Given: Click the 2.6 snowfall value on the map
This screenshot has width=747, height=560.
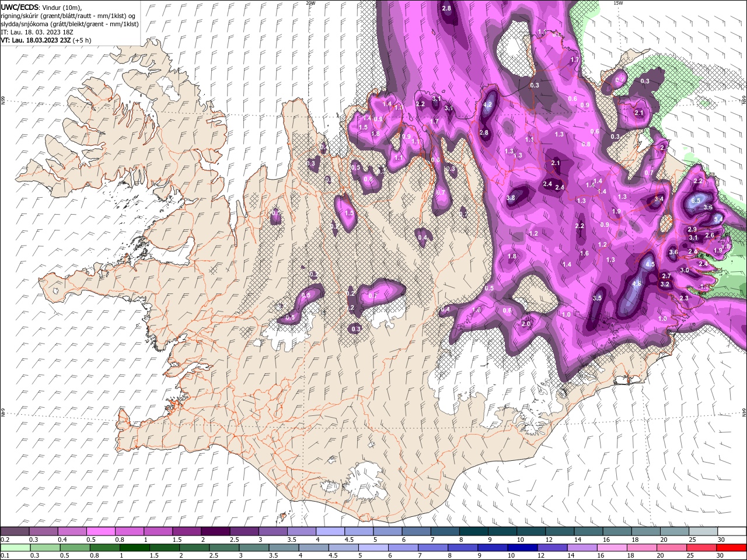Looking at the screenshot, I should tap(710, 236).
